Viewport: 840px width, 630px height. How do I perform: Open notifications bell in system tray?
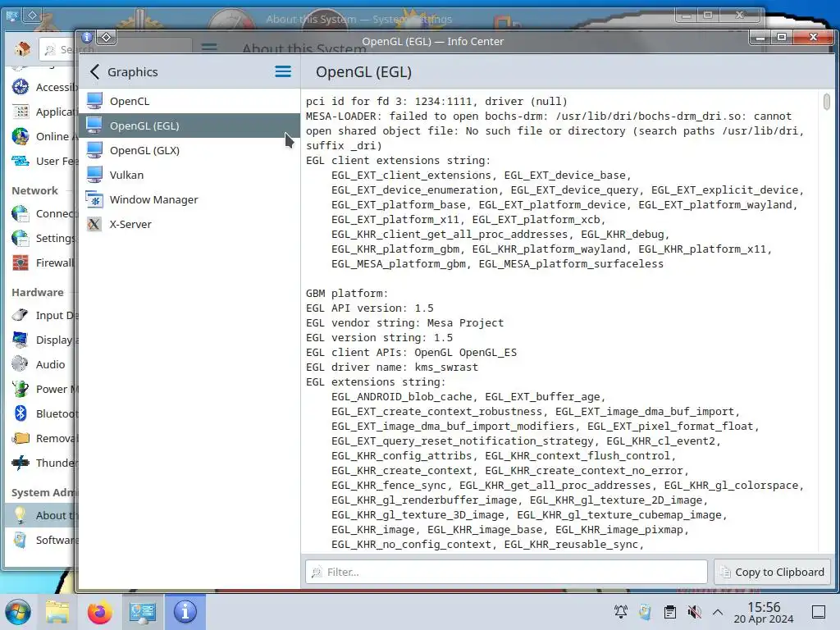click(x=620, y=612)
